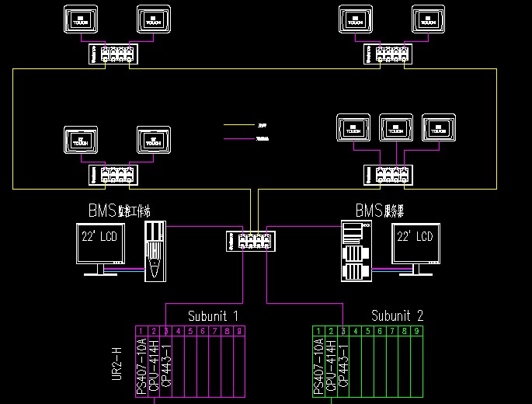This screenshot has height=404, width=532.
Task: Select the Subunit 2 label text
Action: 398,315
